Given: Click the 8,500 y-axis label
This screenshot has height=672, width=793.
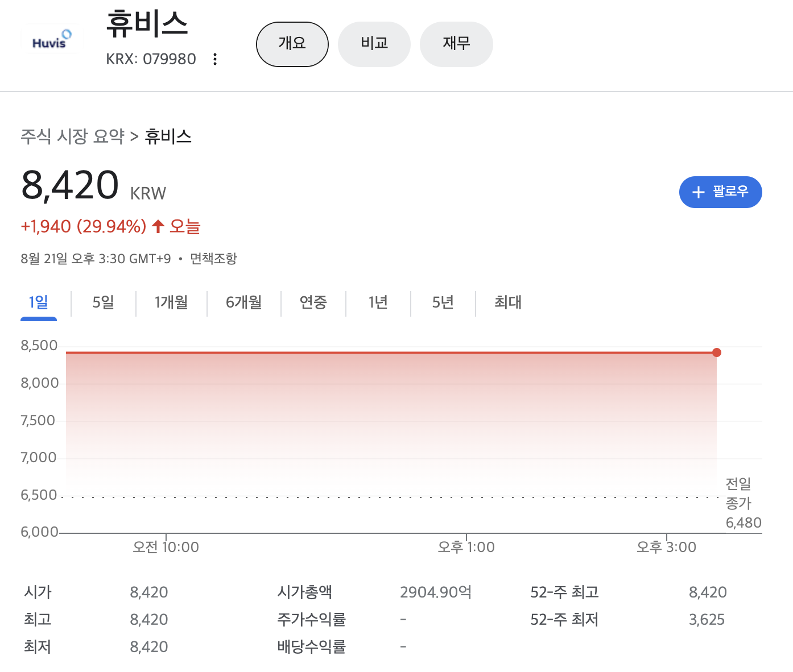Looking at the screenshot, I should (x=39, y=346).
